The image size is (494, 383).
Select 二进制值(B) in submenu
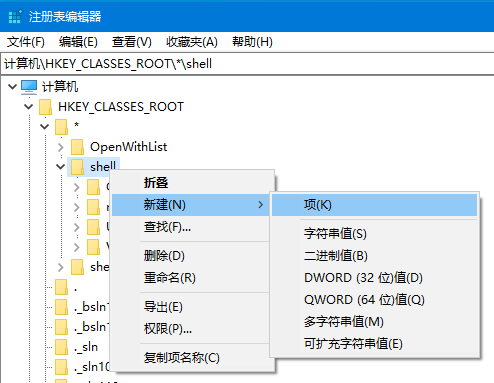pyautogui.click(x=374, y=256)
